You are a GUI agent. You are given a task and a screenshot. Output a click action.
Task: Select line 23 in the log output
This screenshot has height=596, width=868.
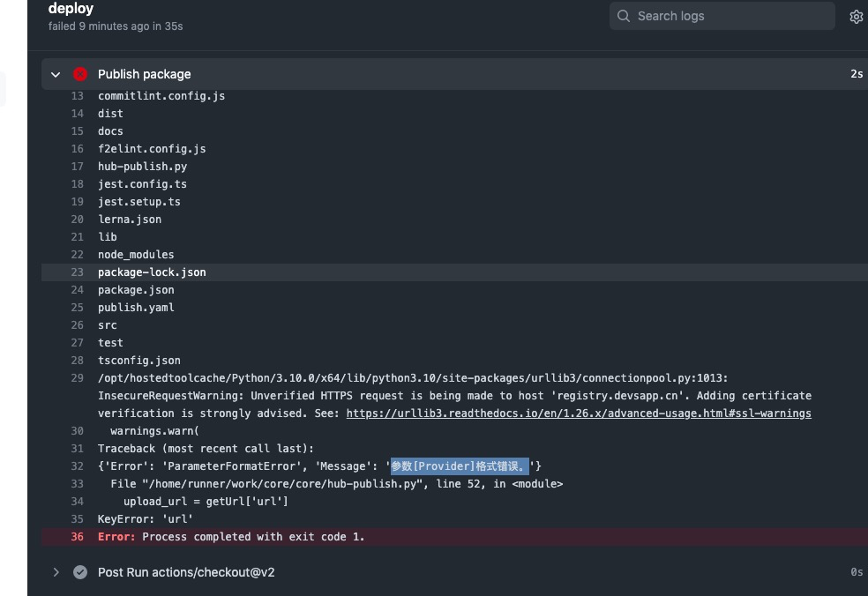[x=79, y=272]
